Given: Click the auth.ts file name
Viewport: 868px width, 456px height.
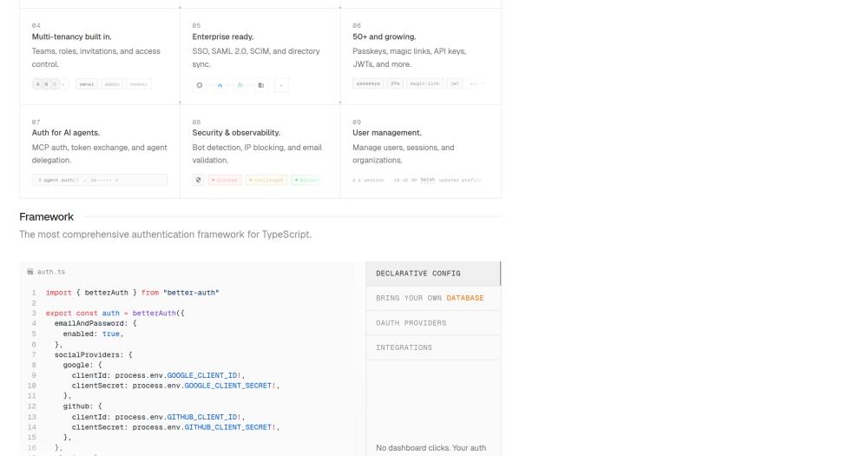Looking at the screenshot, I should 51,272.
